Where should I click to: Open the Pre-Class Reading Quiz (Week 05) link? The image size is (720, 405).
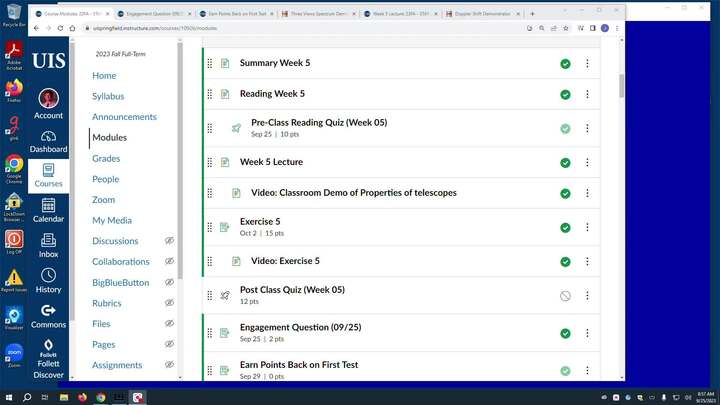tap(318, 123)
